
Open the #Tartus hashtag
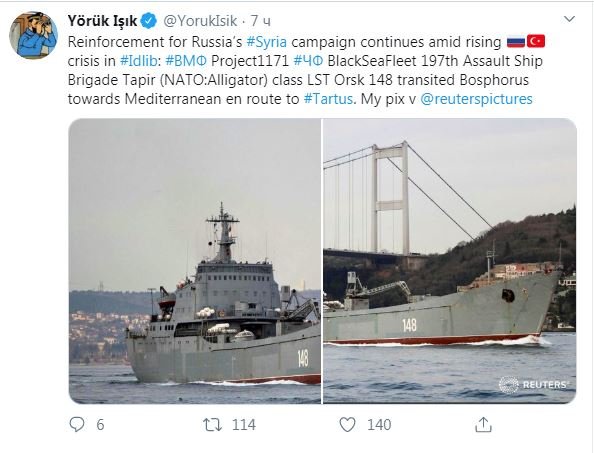pos(328,99)
